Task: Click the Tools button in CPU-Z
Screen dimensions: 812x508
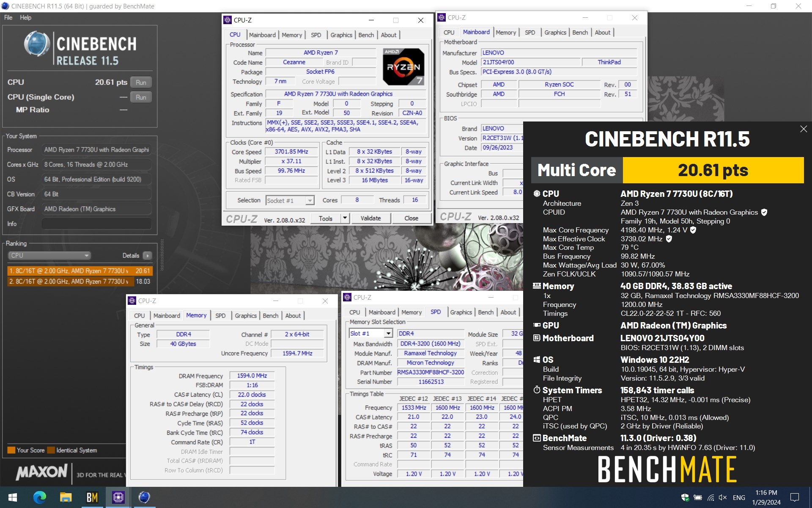Action: pyautogui.click(x=326, y=218)
